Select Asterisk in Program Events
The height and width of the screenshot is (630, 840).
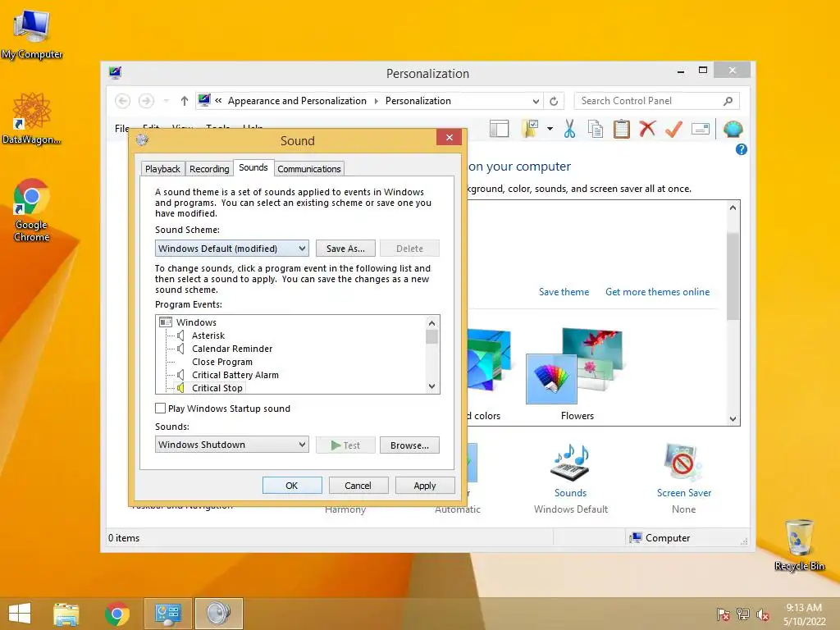(x=208, y=336)
